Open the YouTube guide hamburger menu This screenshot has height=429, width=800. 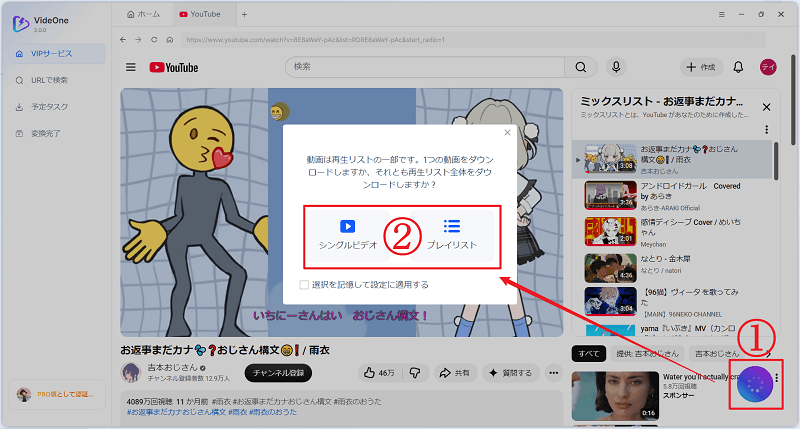[131, 67]
